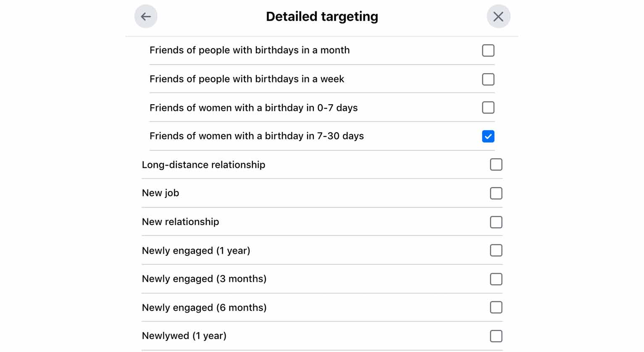This screenshot has height=352, width=644.
Task: Tick Newly engaged (6 months) checkbox
Action: click(x=496, y=307)
